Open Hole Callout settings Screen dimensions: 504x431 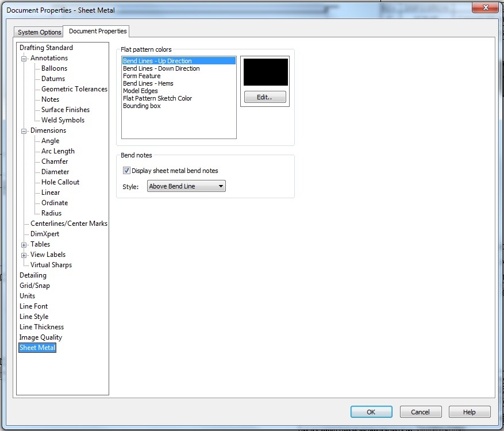(60, 182)
